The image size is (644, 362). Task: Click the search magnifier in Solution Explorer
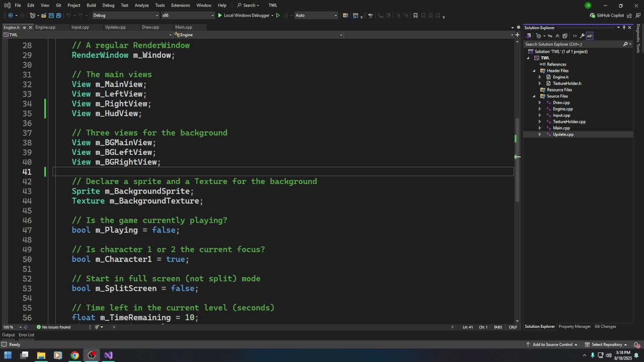[625, 44]
